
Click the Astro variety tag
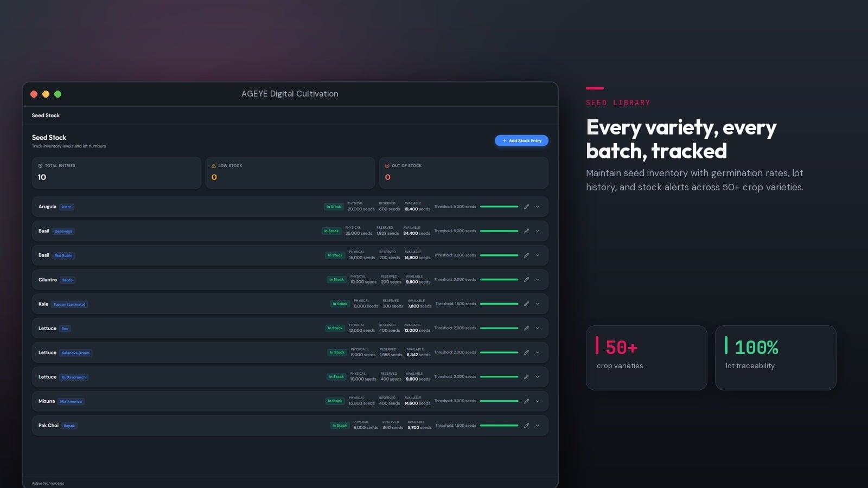point(67,207)
